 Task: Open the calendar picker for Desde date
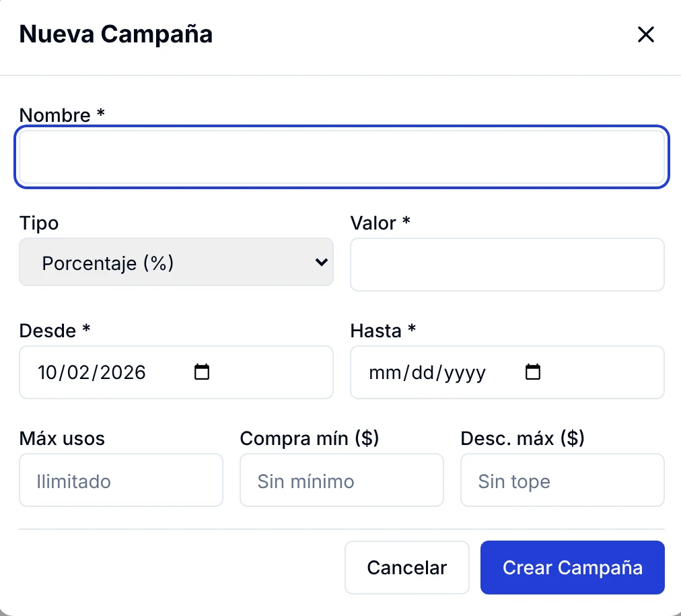click(201, 372)
